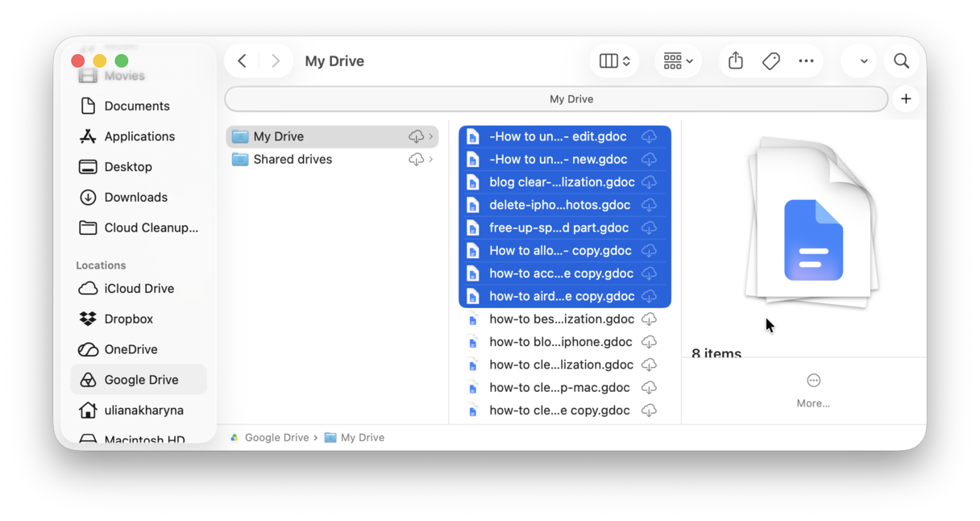Expand Shared drives with its chevron
Screen dimensions: 980x521
point(431,160)
